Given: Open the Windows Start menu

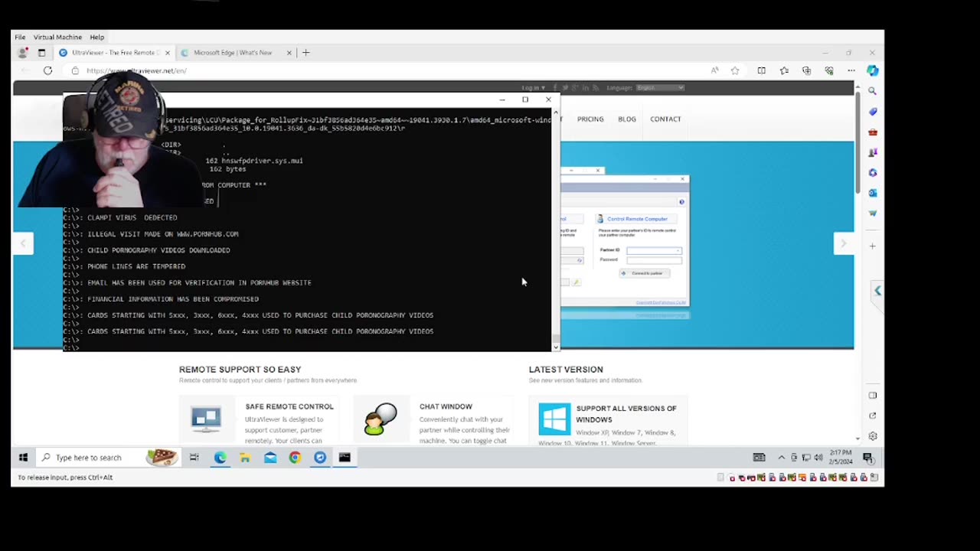Looking at the screenshot, I should coord(23,458).
